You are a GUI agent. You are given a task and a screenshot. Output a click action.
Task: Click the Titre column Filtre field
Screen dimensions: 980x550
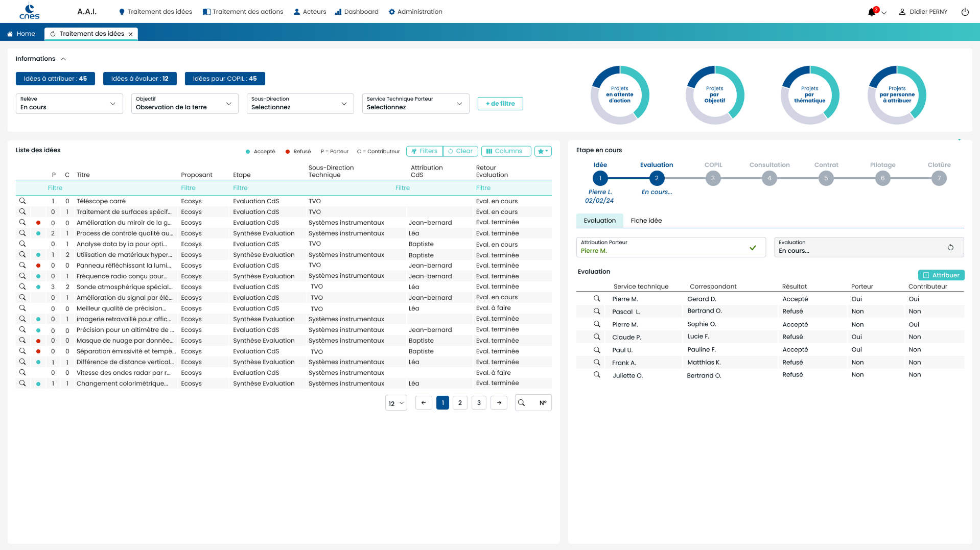tap(125, 188)
